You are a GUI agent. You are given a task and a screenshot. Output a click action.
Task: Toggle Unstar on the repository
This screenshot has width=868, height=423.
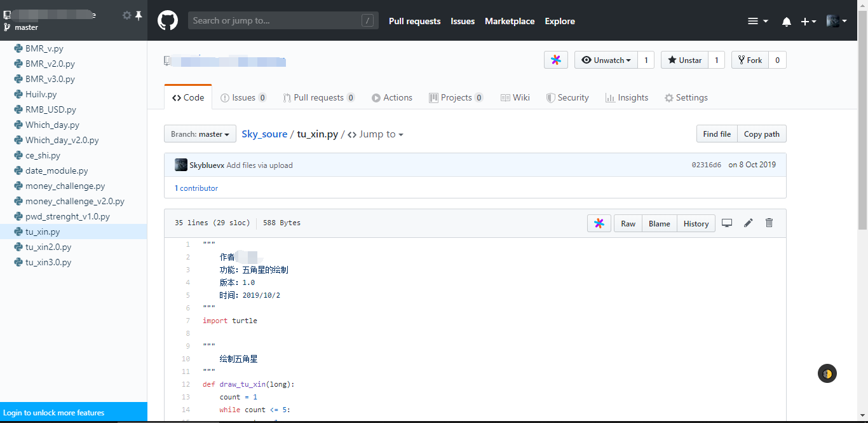(x=684, y=60)
